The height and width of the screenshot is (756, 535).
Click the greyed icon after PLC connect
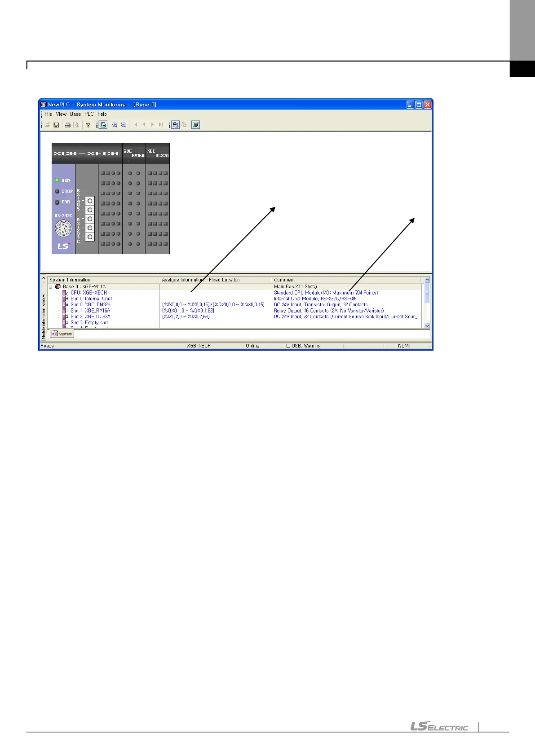[x=184, y=125]
